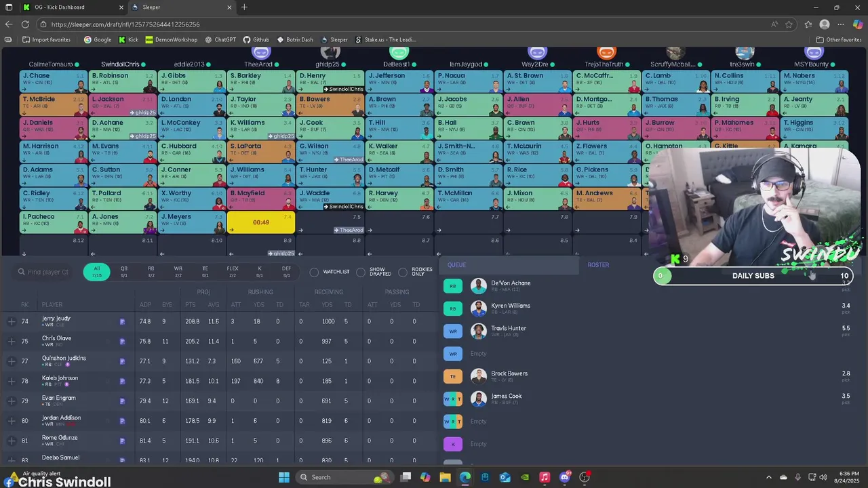Open the Botrix Dash bookmark
Screen dimensions: 868x488
coord(295,40)
